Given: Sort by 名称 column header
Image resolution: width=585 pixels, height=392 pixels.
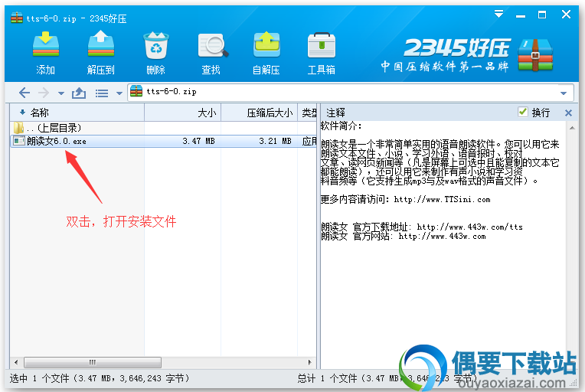Looking at the screenshot, I should pos(77,113).
